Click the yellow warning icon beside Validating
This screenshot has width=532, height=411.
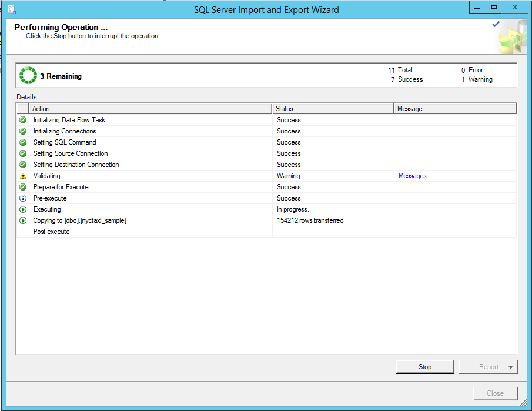[x=23, y=176]
